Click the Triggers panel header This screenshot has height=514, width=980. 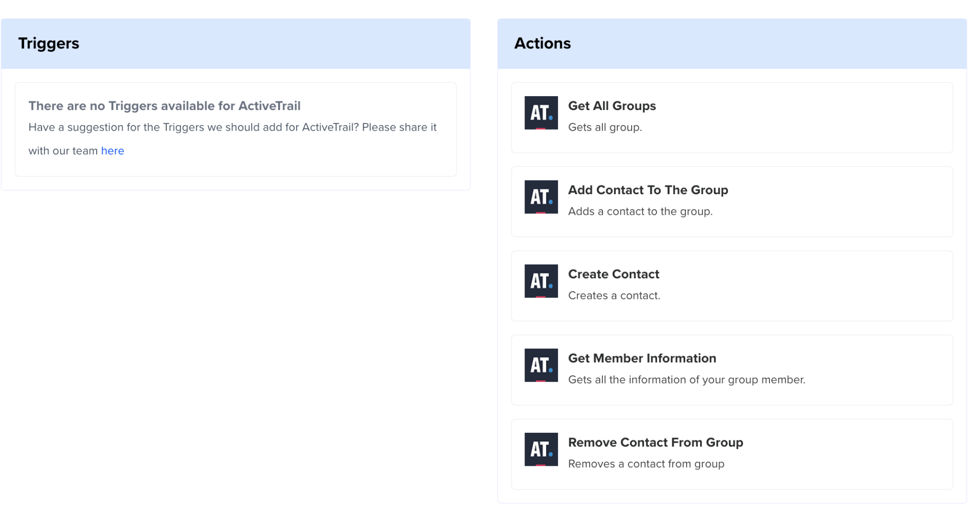(x=49, y=44)
